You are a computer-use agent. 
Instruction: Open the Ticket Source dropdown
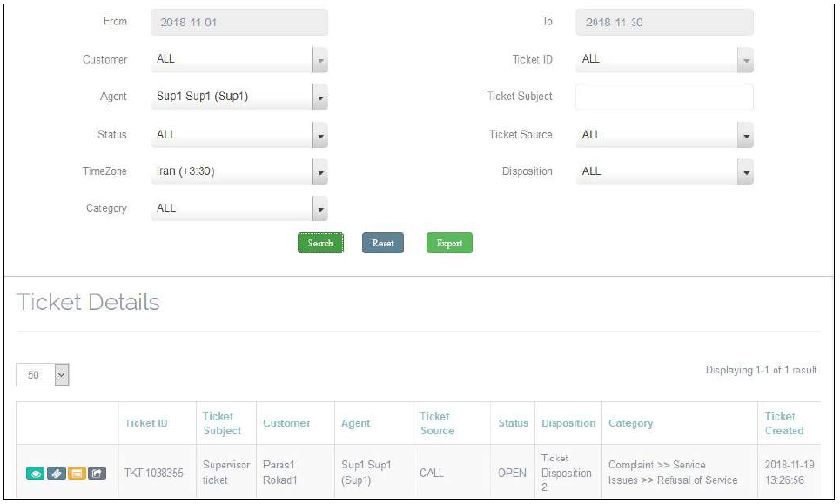coord(665,135)
